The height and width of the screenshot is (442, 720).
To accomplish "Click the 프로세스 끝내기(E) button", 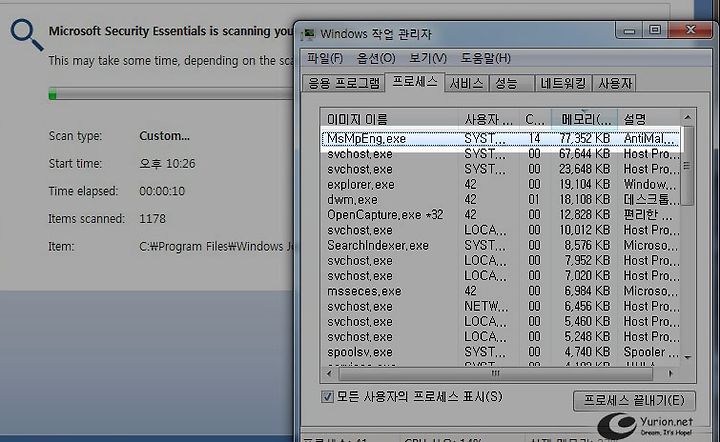I will pos(634,401).
